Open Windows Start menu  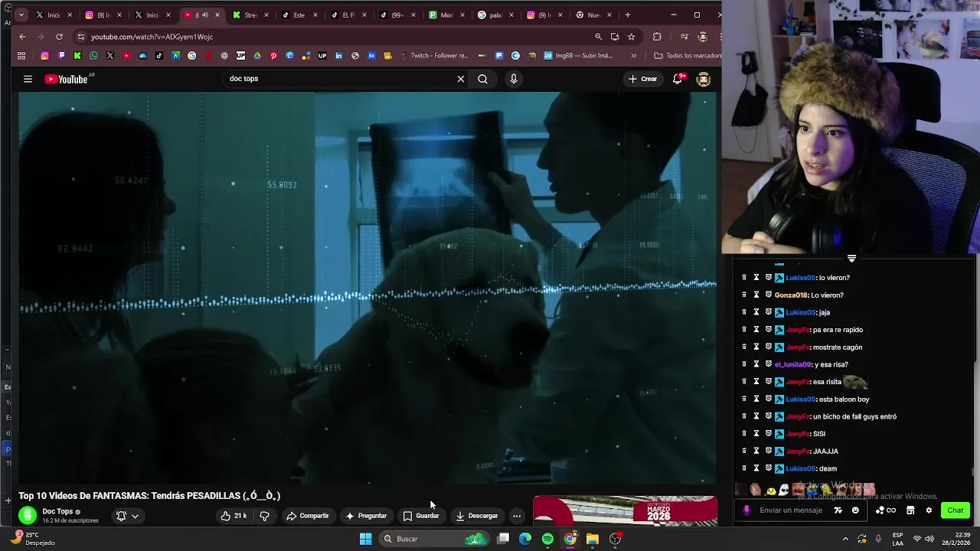pyautogui.click(x=366, y=539)
